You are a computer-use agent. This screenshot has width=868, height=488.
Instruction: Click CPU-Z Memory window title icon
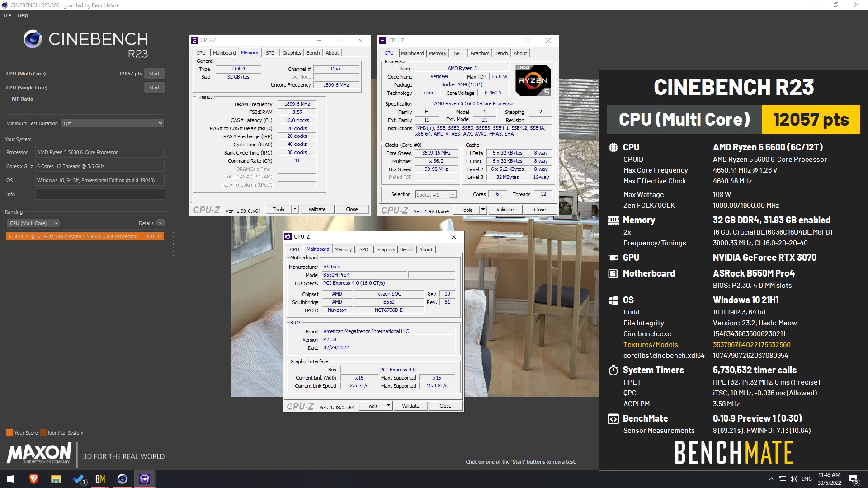(x=194, y=40)
